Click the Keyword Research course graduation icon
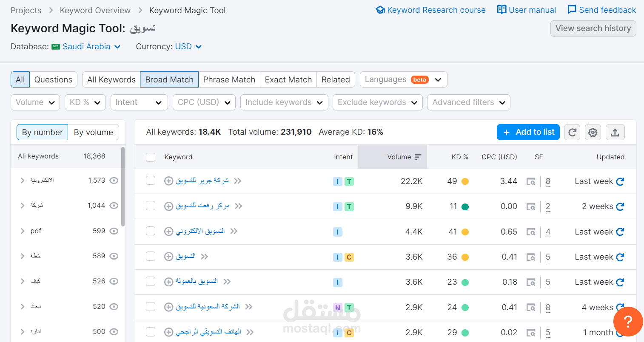This screenshot has width=644, height=342. click(380, 10)
